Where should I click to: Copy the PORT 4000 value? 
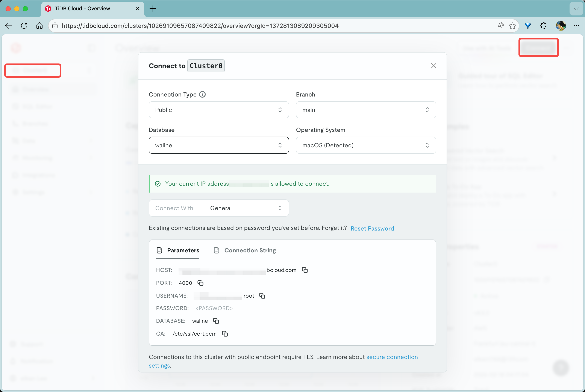coord(200,283)
